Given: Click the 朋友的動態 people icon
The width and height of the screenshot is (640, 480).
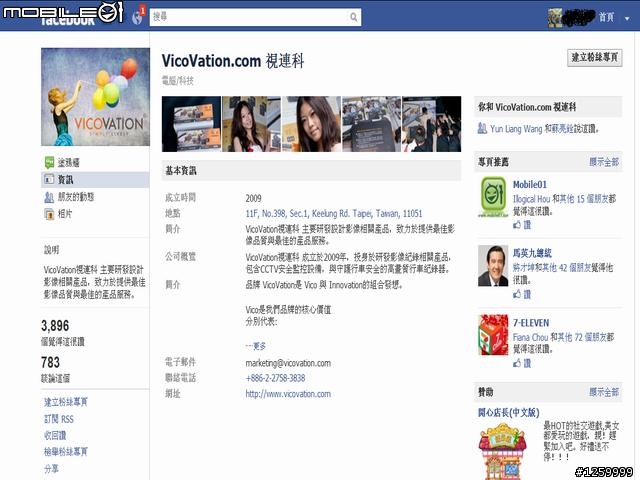Looking at the screenshot, I should [49, 197].
